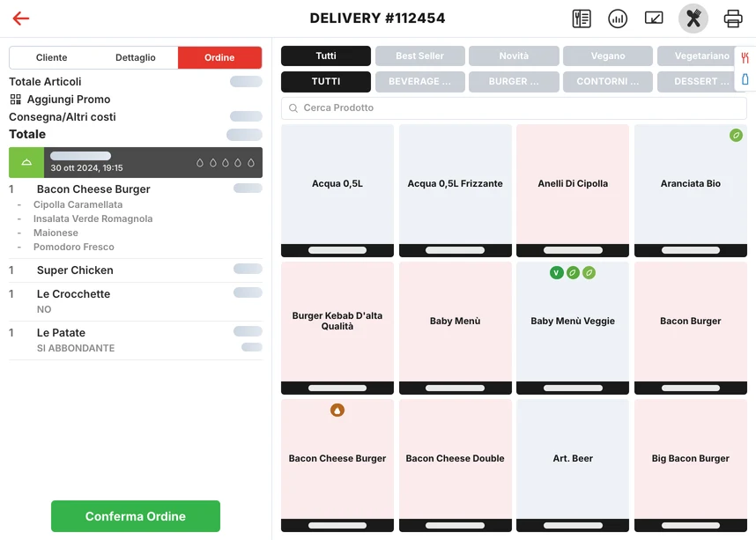This screenshot has width=756, height=540.
Task: Click Pomodoro Fresco ingredient
Action: [x=74, y=247]
